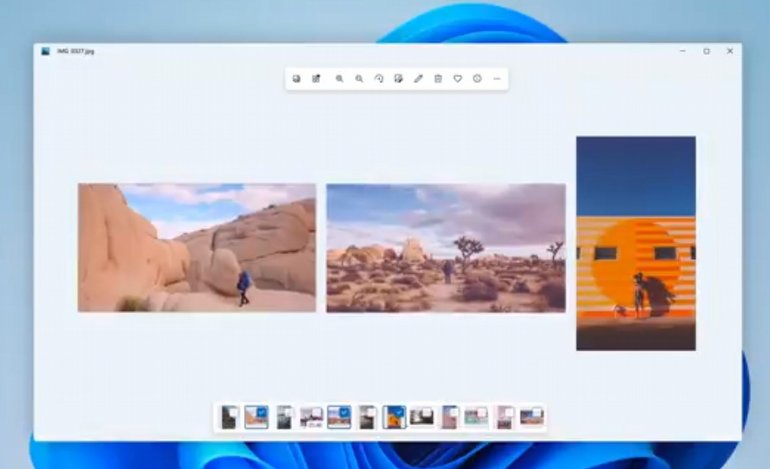Viewport: 770px width, 469px height.
Task: Check the checkbox on the sixth filmstrip thumbnail
Action: (x=371, y=413)
